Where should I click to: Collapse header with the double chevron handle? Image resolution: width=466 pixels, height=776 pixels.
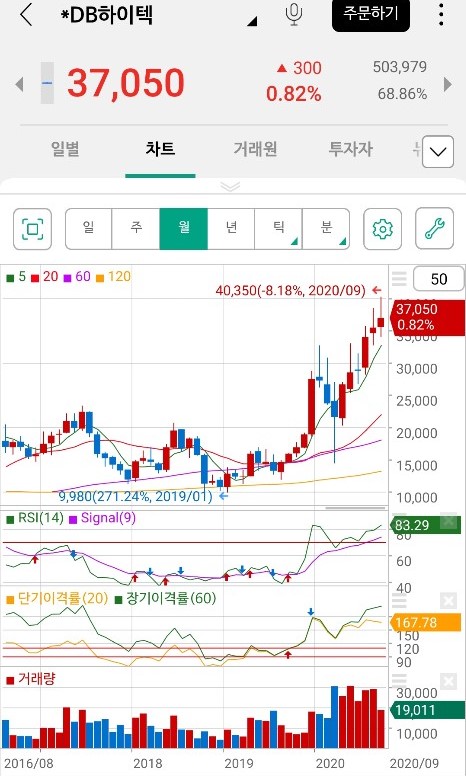coord(230,187)
